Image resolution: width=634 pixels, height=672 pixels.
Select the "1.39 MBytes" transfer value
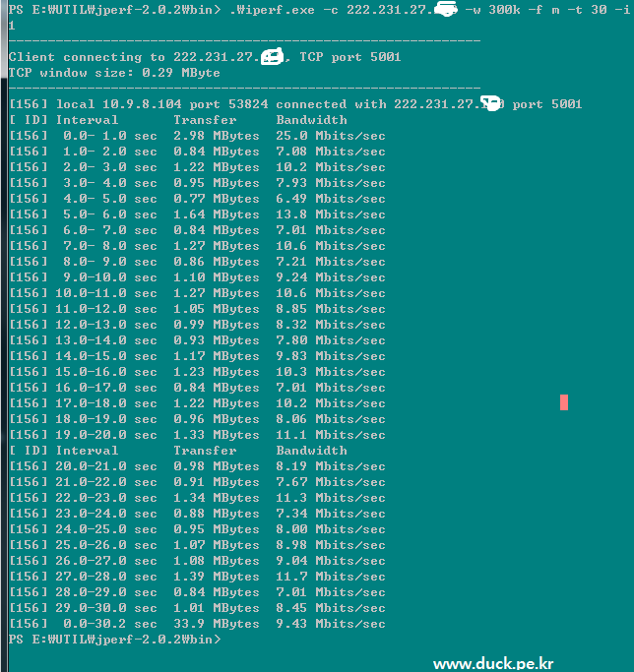pos(217,577)
